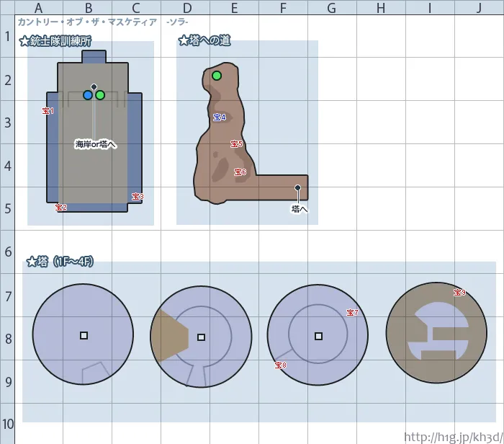Select the ★銃士隊訓練所 map title

click(x=55, y=41)
